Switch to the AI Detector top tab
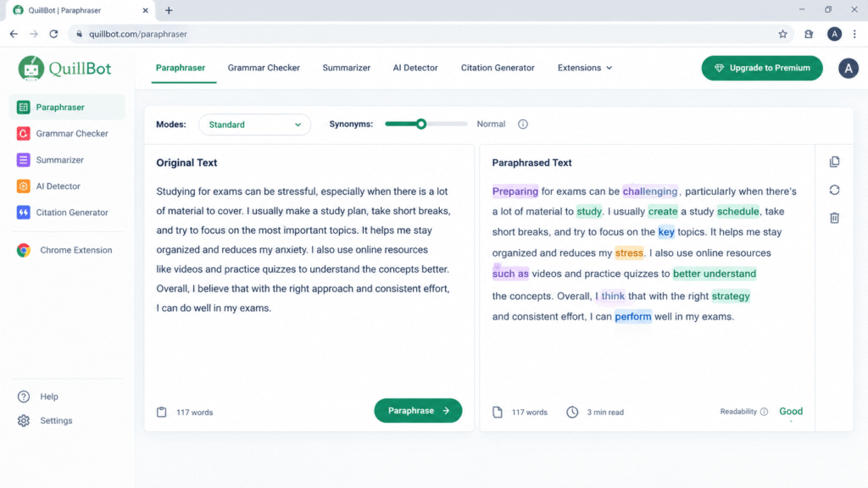Viewport: 868px width, 488px height. pos(415,68)
